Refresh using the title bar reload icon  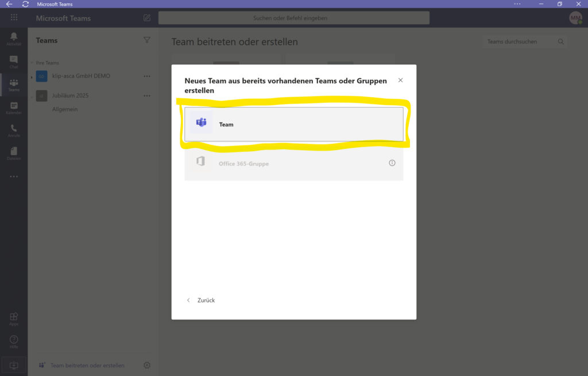pyautogui.click(x=25, y=4)
